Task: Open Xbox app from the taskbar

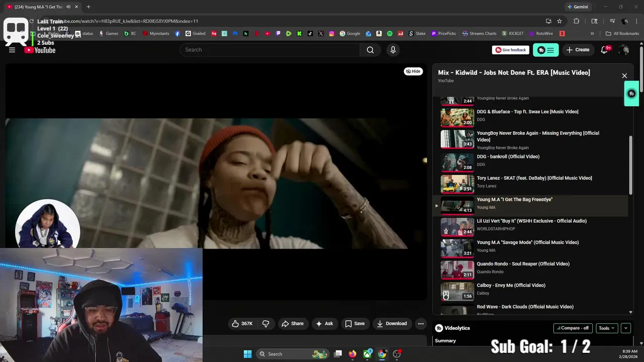Action: pos(368,354)
